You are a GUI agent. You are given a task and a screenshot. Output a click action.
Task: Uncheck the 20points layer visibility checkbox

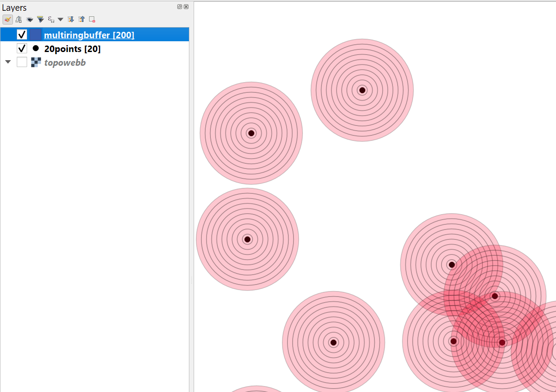coord(22,48)
